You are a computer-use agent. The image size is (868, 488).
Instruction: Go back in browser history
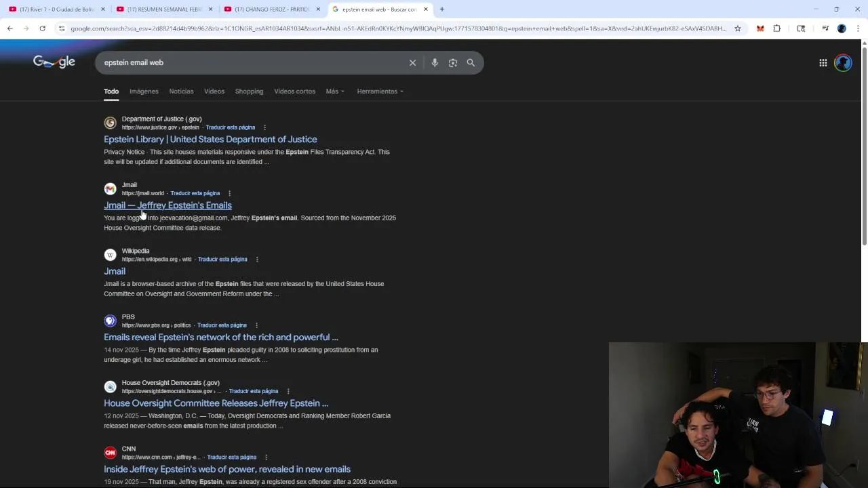(10, 28)
